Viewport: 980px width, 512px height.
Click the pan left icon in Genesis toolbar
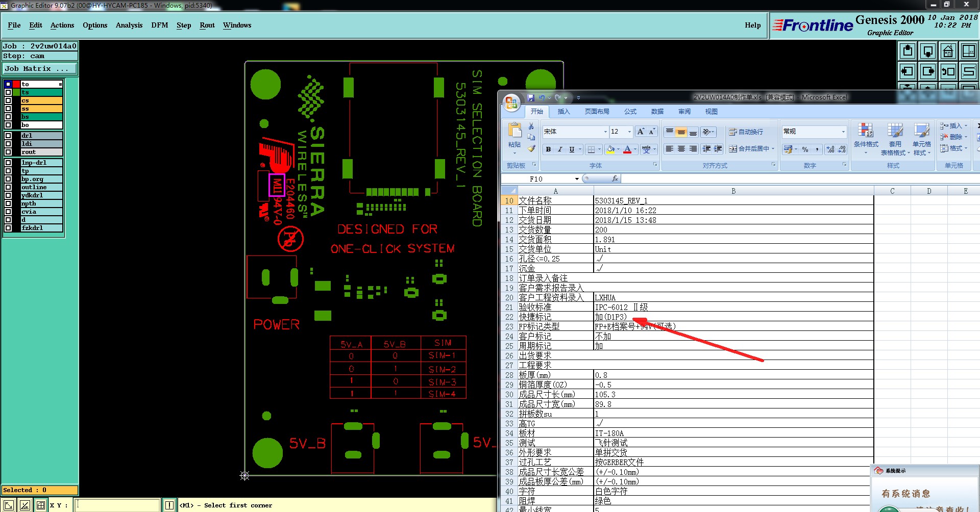[908, 71]
